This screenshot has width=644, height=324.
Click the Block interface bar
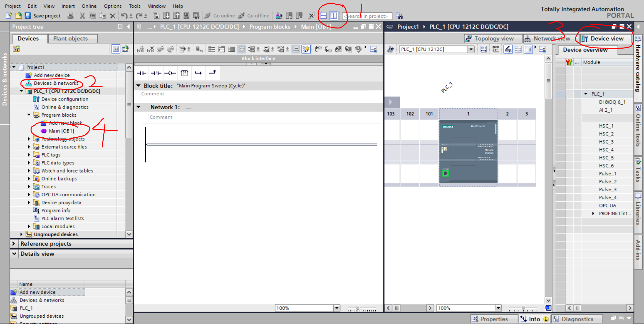click(x=258, y=58)
